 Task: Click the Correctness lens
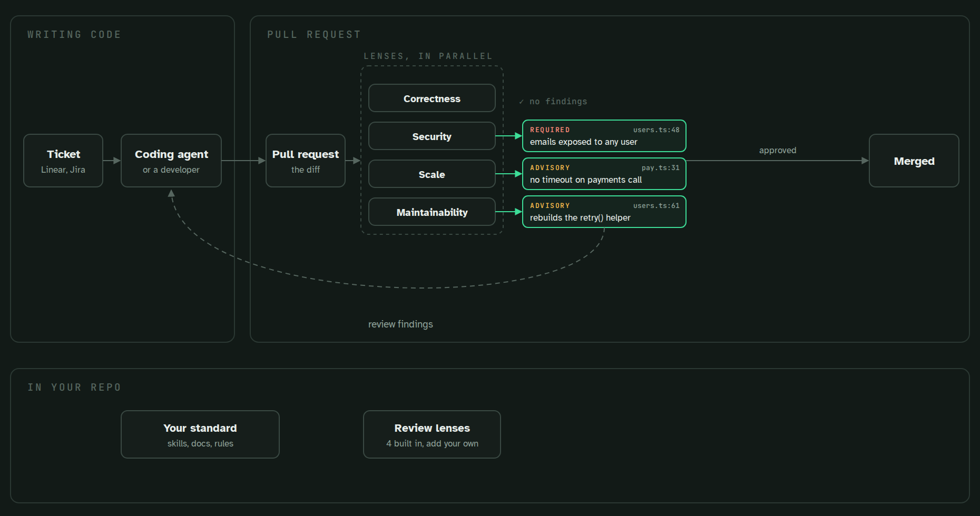pos(432,98)
